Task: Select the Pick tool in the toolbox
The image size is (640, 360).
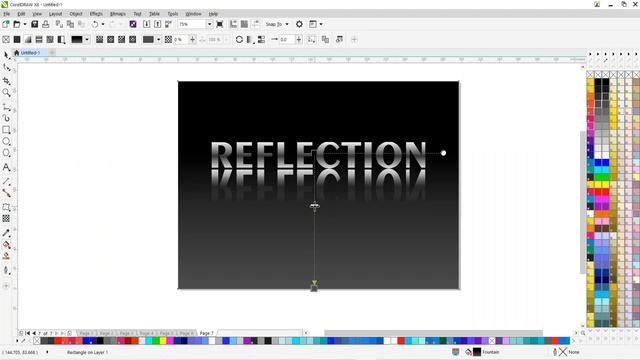Action: [x=6, y=55]
